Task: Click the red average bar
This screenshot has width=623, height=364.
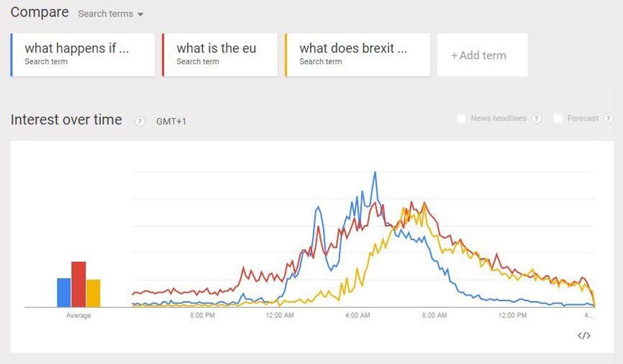Action: point(78,285)
